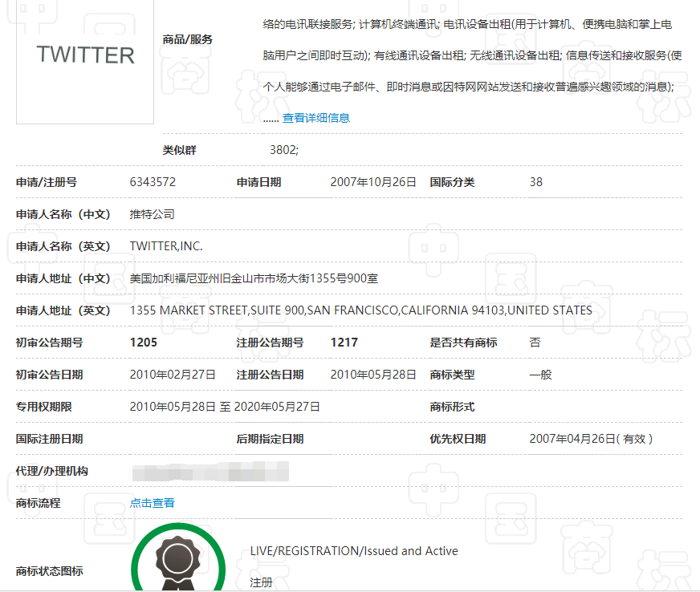Select preliminary announcement date 2010年02月27日
The height and width of the screenshot is (592, 700).
click(x=173, y=375)
